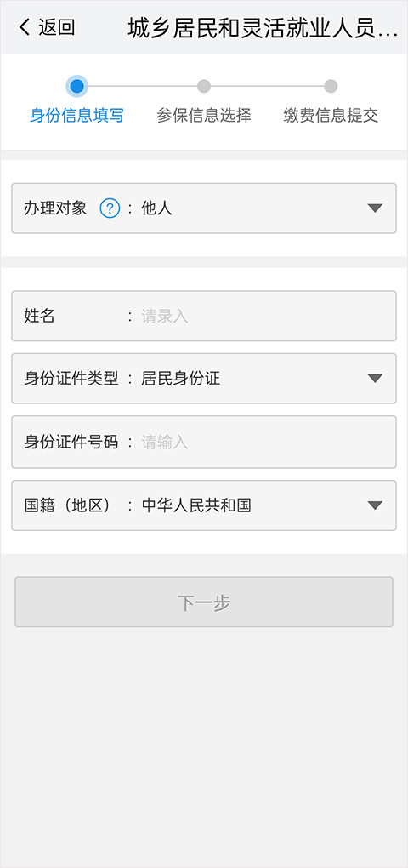Select the 参保信息选择 step label
This screenshot has width=408, height=868.
click(x=204, y=115)
